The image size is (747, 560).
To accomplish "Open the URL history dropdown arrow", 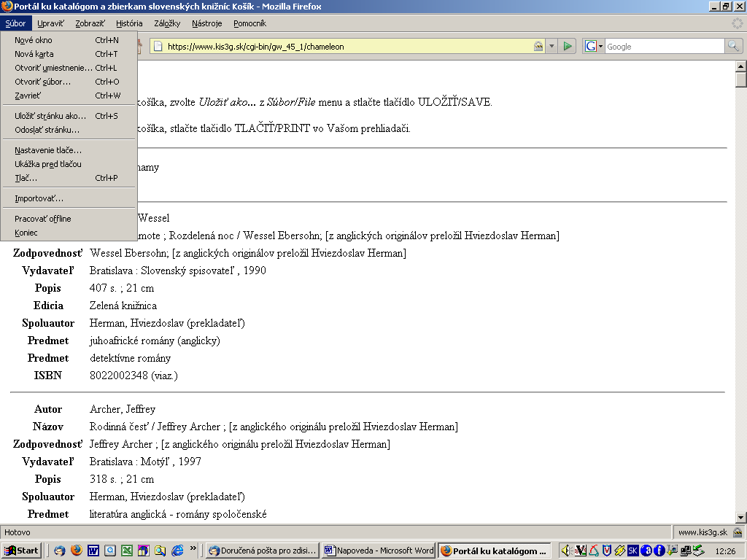I will [551, 46].
